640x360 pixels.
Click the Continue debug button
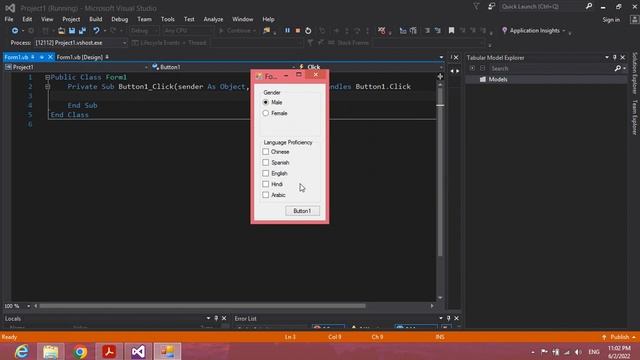pos(237,31)
